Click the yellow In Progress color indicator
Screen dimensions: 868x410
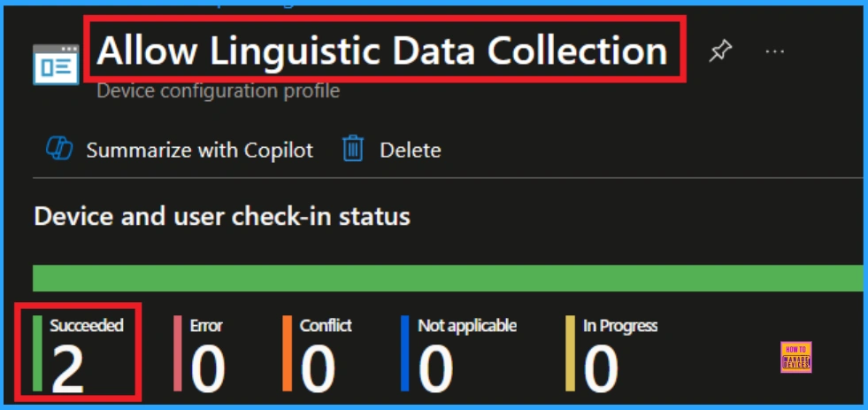click(571, 352)
